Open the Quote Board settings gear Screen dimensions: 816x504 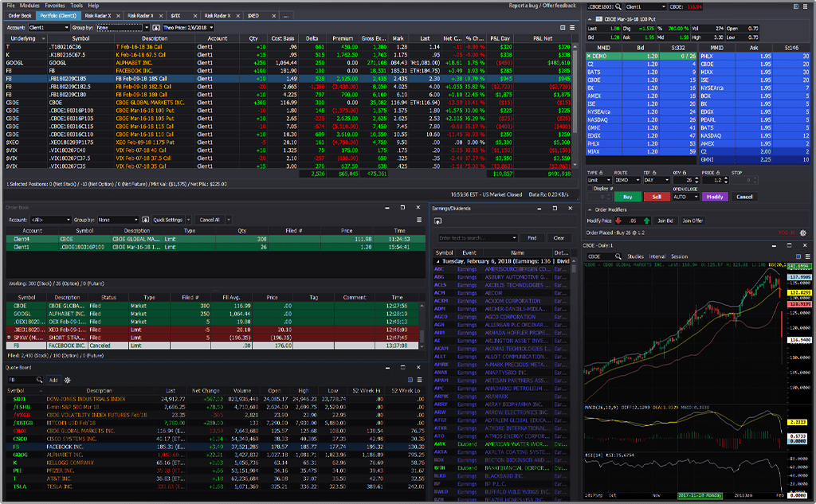pyautogui.click(x=67, y=381)
